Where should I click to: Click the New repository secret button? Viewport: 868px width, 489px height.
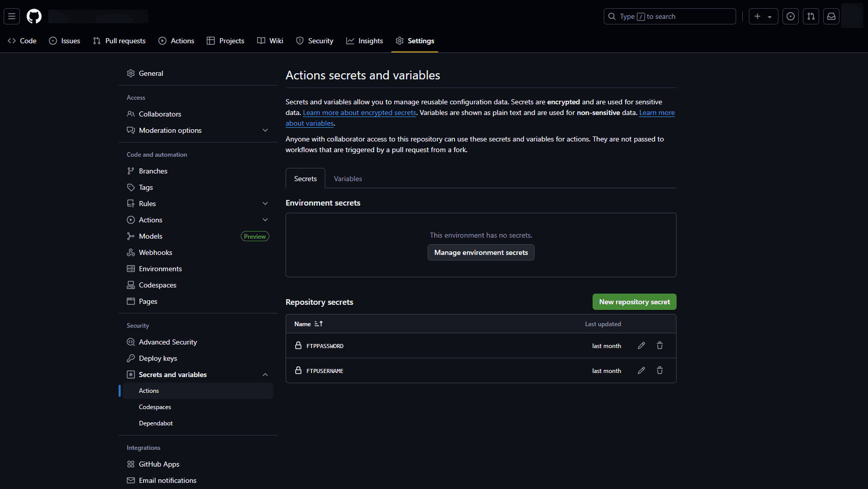pyautogui.click(x=634, y=302)
